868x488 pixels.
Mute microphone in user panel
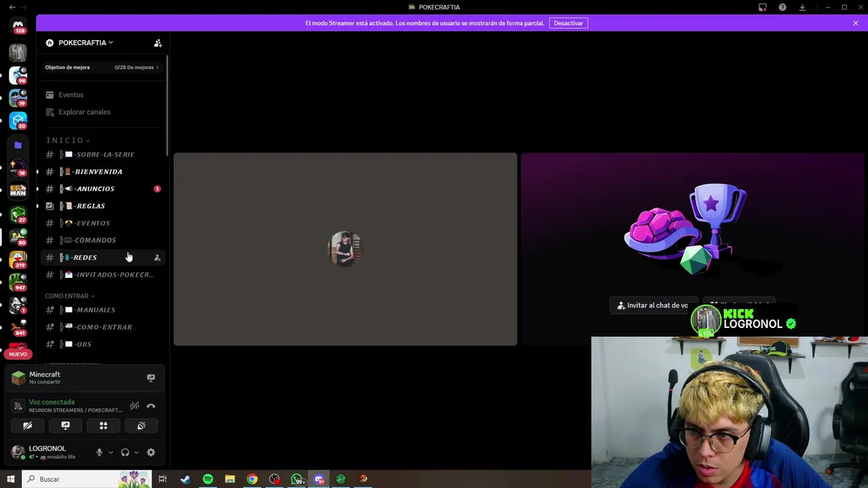coord(99,452)
